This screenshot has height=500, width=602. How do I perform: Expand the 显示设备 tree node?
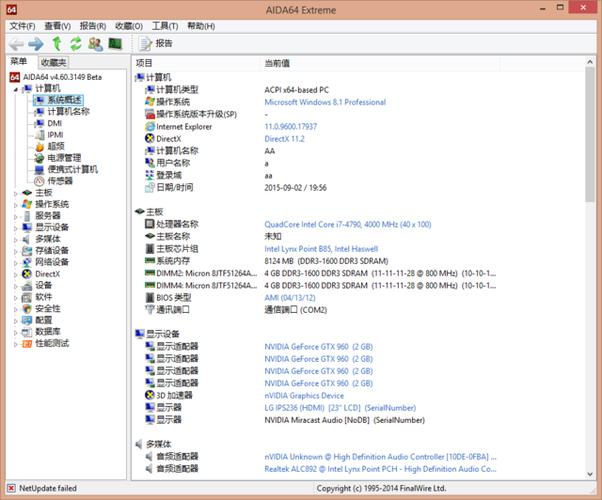pos(16,228)
